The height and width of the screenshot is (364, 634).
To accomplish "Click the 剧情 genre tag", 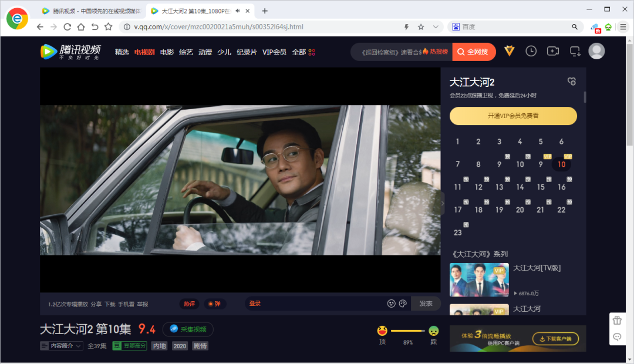I will (x=200, y=346).
